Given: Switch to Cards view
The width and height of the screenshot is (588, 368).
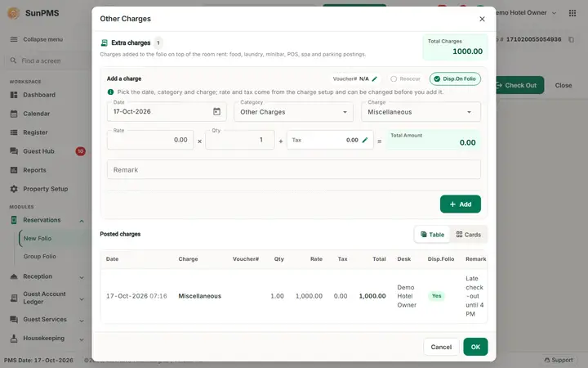Looking at the screenshot, I should (469, 235).
